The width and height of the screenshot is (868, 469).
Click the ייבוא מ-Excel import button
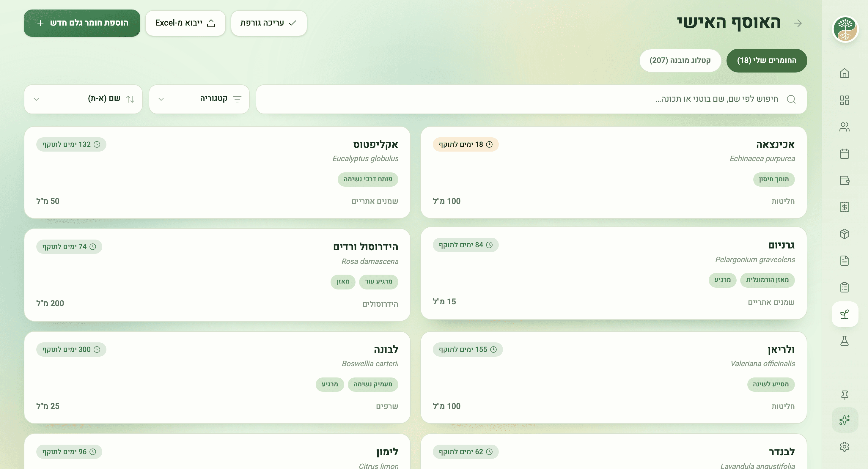coord(185,23)
